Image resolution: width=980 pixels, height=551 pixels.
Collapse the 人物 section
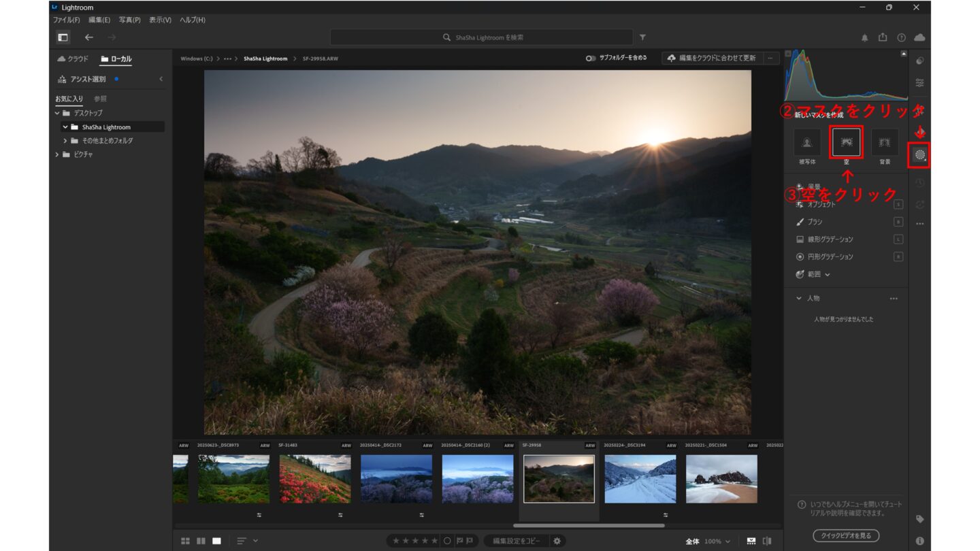(x=799, y=299)
